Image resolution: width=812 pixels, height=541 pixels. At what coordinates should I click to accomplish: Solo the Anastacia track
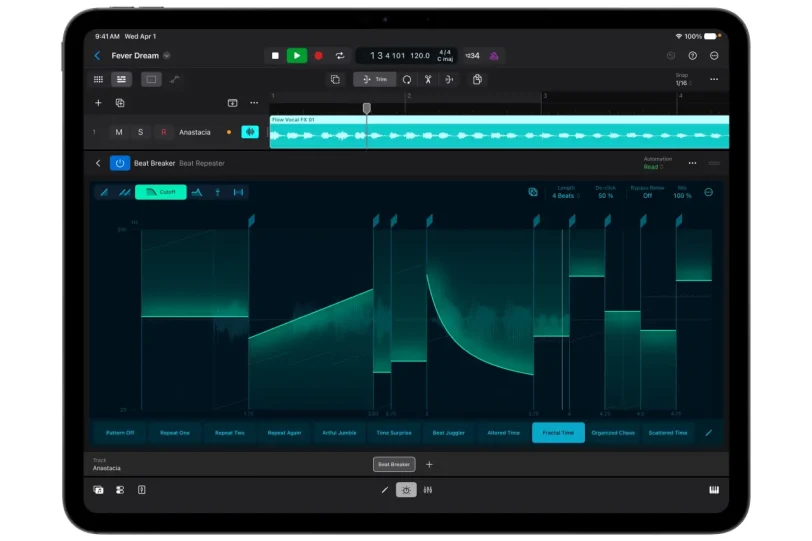tap(140, 133)
